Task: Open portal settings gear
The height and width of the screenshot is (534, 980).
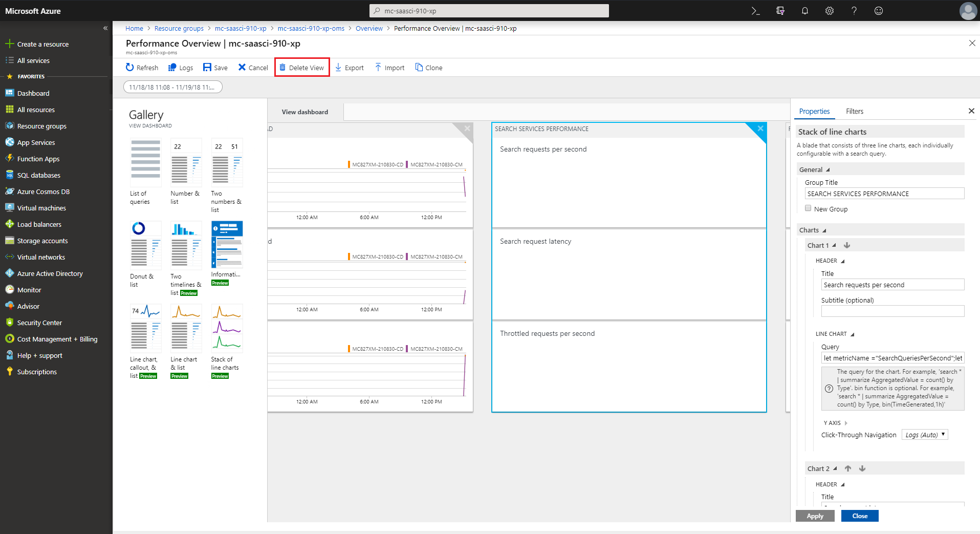Action: (830, 11)
